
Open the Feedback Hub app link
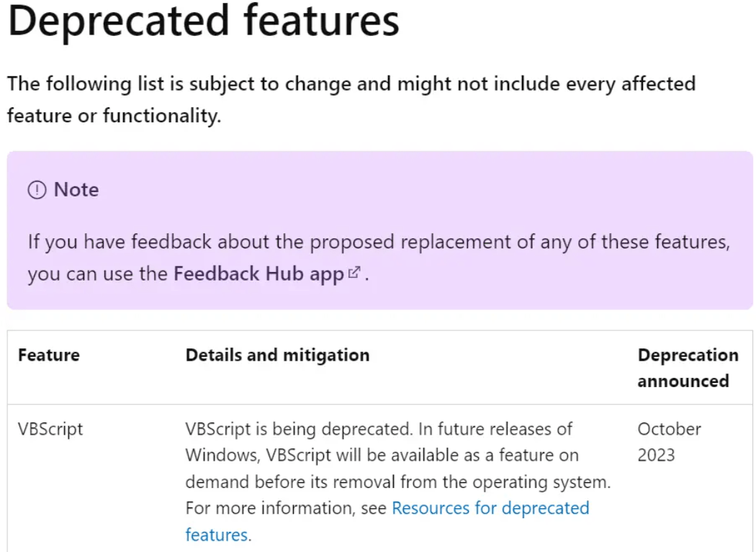click(x=258, y=273)
